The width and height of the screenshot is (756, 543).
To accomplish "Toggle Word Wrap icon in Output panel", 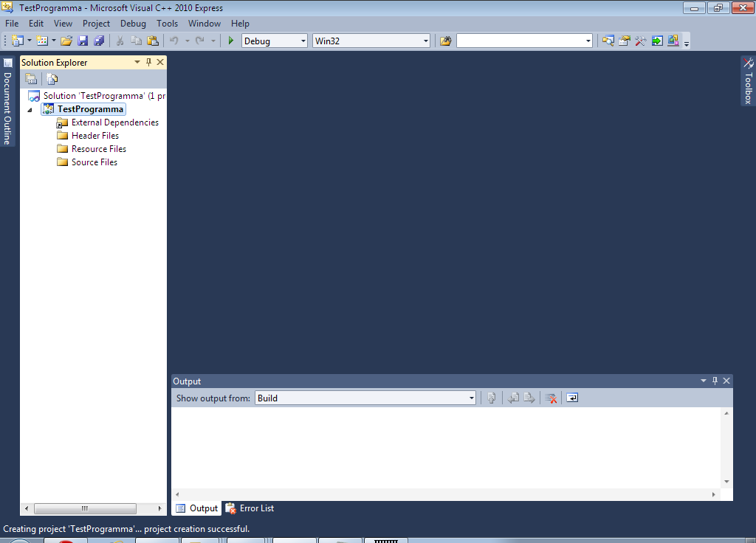I will tap(572, 398).
